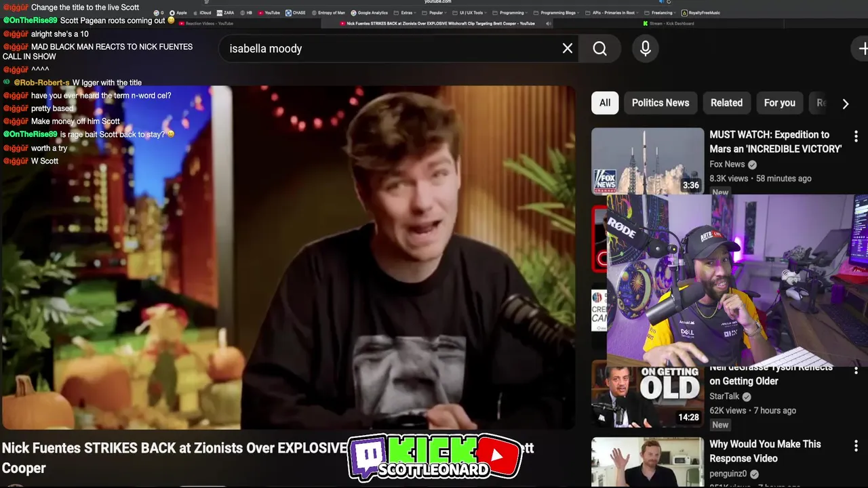Open the Google Analytics bookmark
The height and width of the screenshot is (488, 868).
(369, 13)
